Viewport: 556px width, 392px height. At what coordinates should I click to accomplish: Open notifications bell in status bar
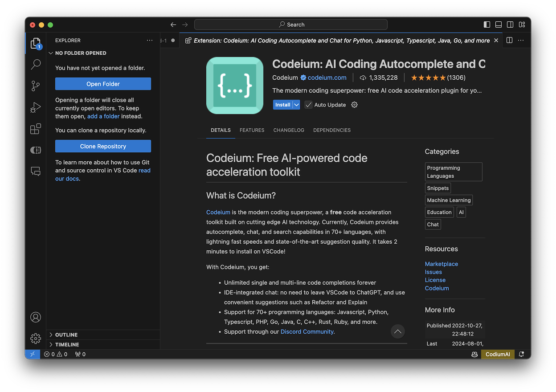tap(522, 354)
